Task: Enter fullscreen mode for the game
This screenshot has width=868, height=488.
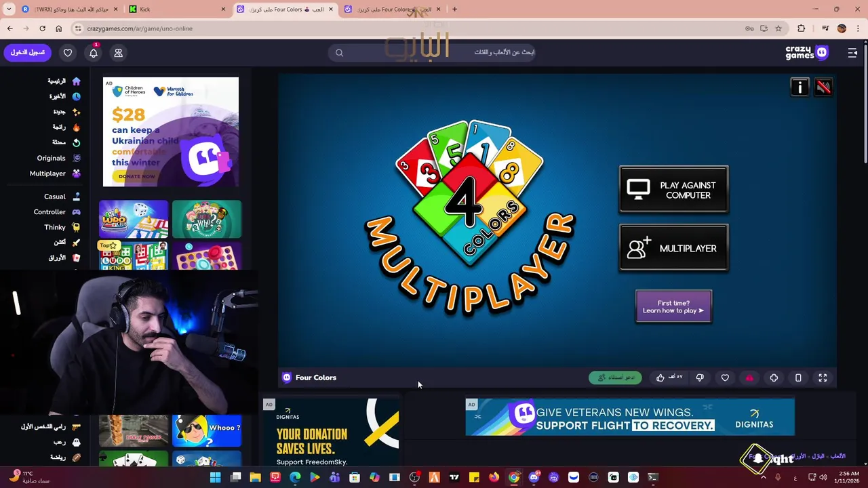Action: point(823,378)
